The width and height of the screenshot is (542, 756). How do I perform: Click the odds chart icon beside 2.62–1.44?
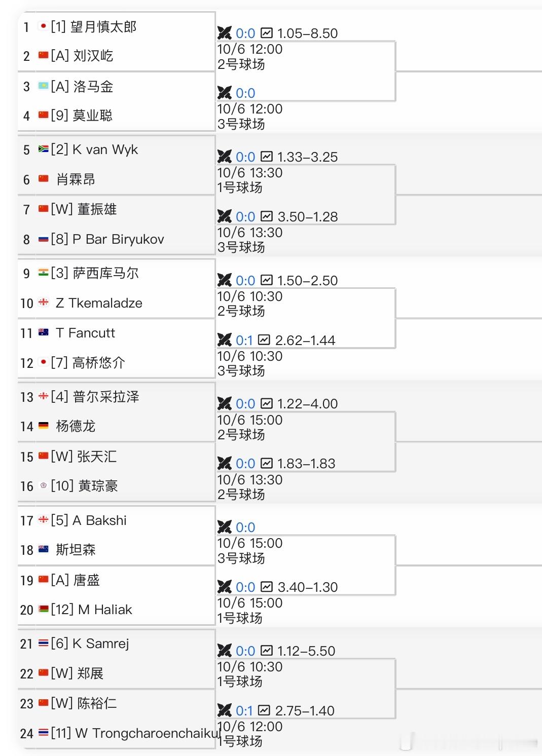coord(264,340)
